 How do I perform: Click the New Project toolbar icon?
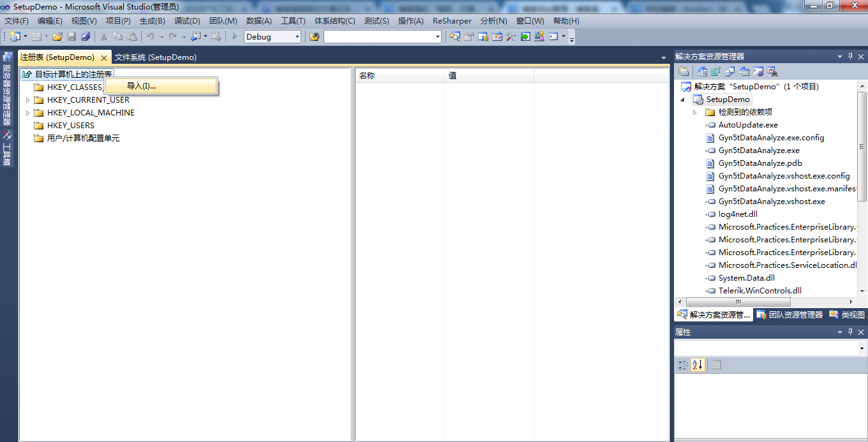point(15,37)
